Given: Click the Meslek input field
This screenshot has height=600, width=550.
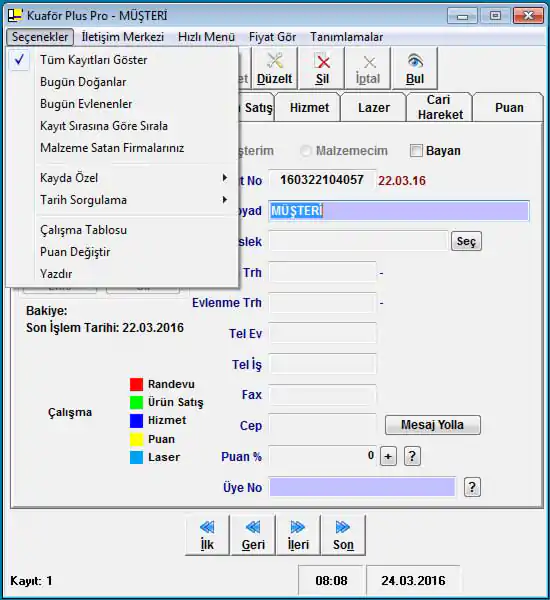Looking at the screenshot, I should tap(358, 241).
